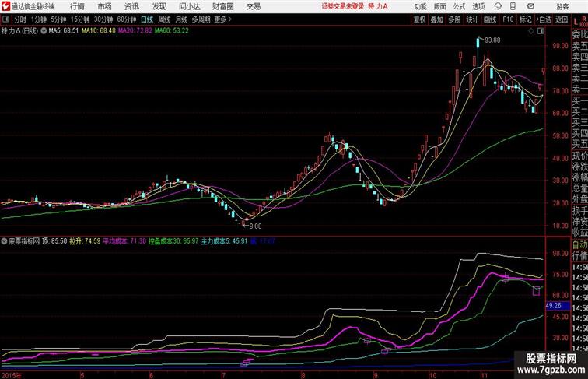Click the 拉升: 74.59 indicator value

click(x=85, y=241)
